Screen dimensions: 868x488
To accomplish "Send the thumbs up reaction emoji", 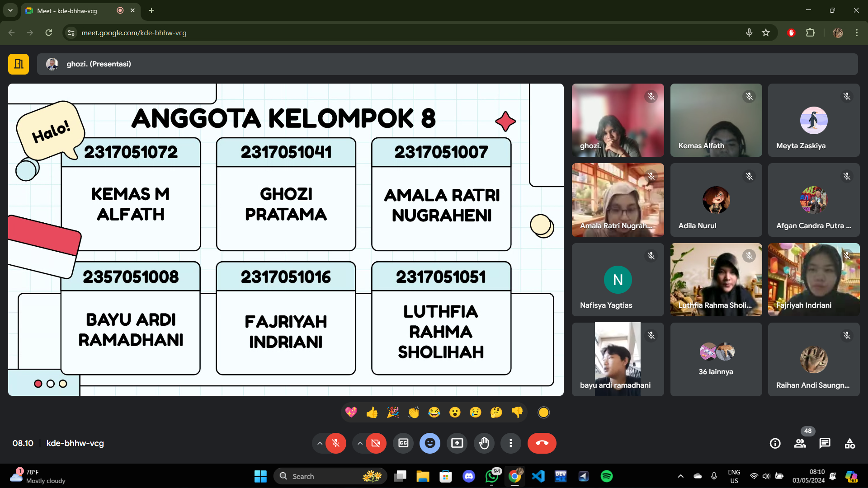I will (x=372, y=412).
